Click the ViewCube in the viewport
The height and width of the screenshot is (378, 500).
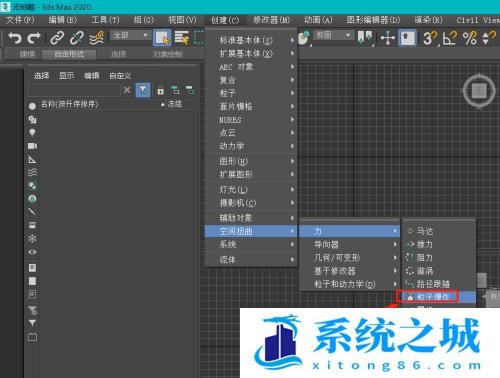[x=479, y=91]
